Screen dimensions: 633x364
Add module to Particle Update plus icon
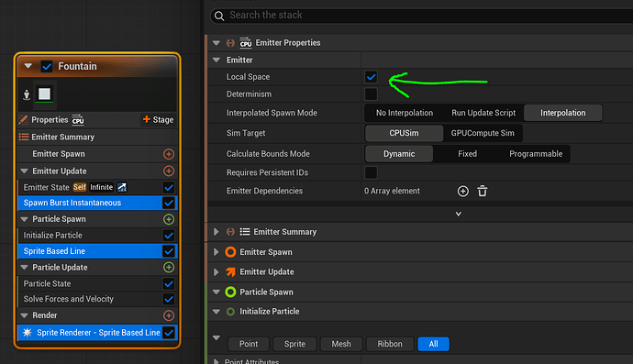pyautogui.click(x=169, y=267)
